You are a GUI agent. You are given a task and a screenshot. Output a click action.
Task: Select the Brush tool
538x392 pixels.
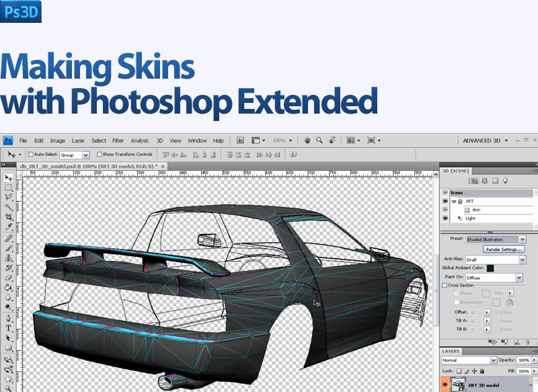pos(9,248)
